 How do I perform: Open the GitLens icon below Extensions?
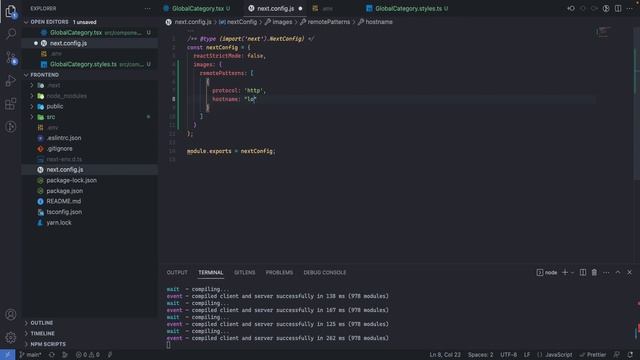(x=11, y=127)
